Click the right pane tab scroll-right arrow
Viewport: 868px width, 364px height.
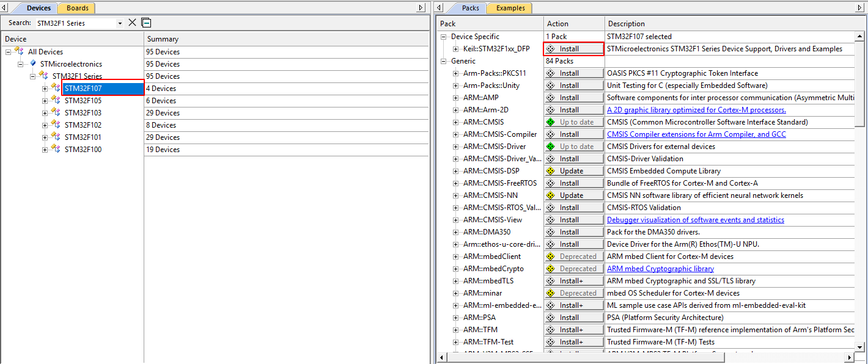pos(859,8)
